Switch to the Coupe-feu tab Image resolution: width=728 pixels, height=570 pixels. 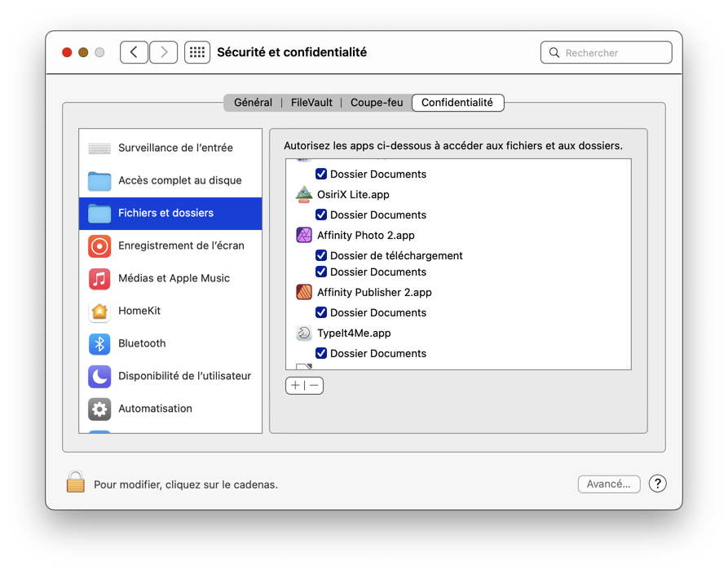(x=377, y=103)
